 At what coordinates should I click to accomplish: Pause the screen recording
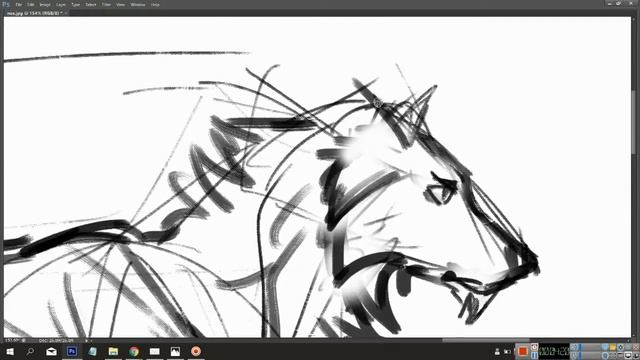point(534,355)
